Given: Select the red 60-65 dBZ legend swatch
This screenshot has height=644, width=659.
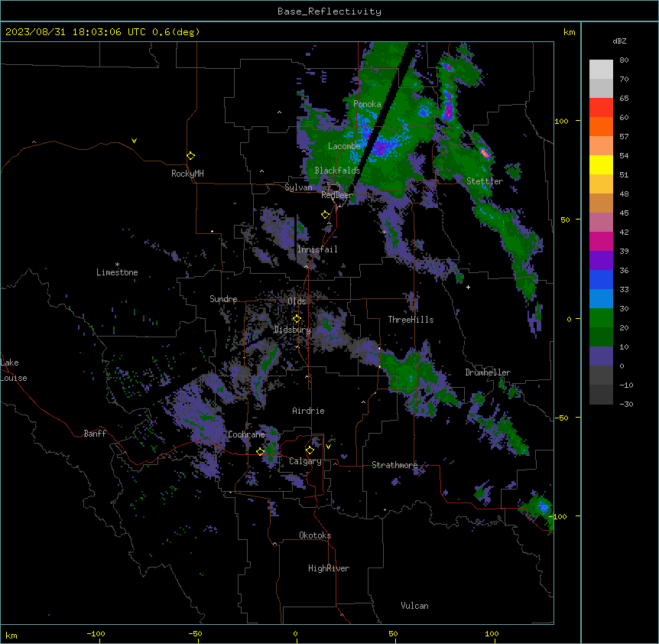Looking at the screenshot, I should [601, 108].
